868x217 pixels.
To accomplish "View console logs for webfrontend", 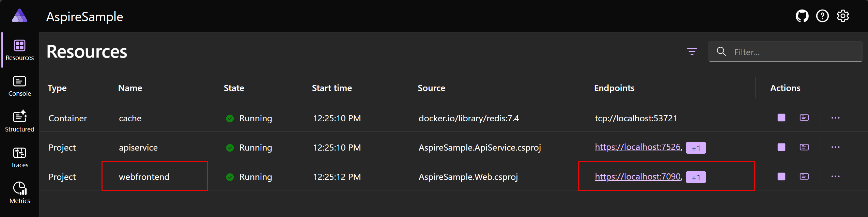I will pyautogui.click(x=804, y=176).
